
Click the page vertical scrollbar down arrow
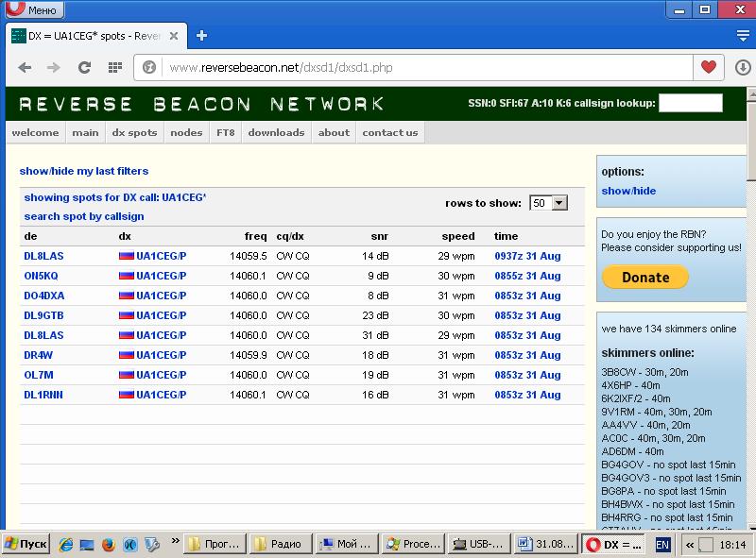tap(750, 526)
